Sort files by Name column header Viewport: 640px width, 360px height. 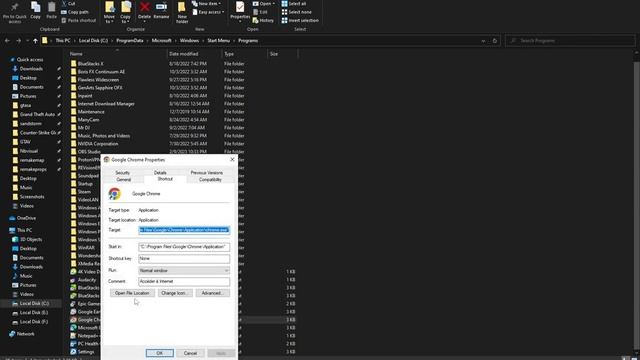coord(76,54)
